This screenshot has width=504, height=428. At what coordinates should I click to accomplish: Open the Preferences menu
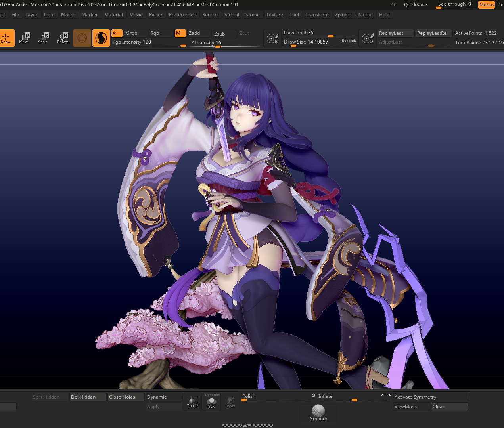pyautogui.click(x=182, y=15)
